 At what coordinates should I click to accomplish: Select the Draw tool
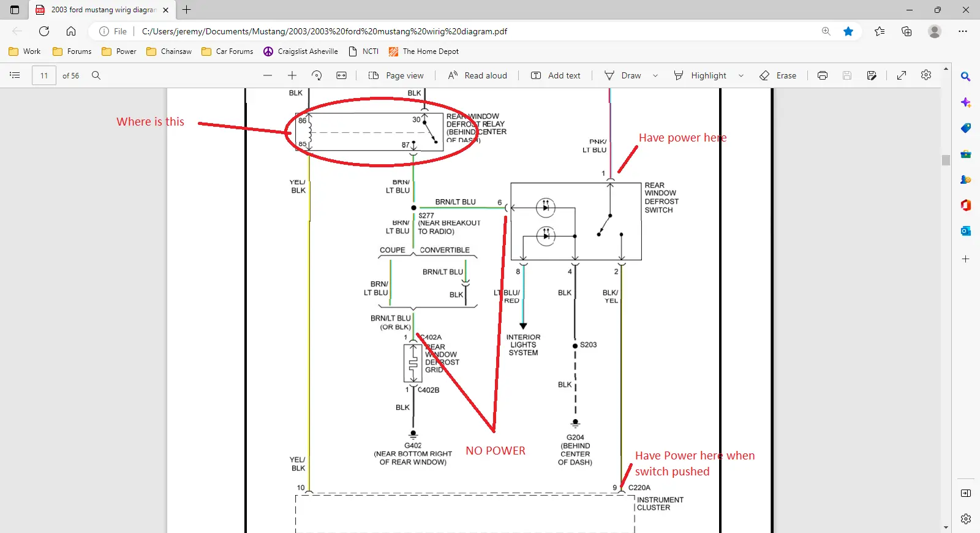(x=623, y=75)
